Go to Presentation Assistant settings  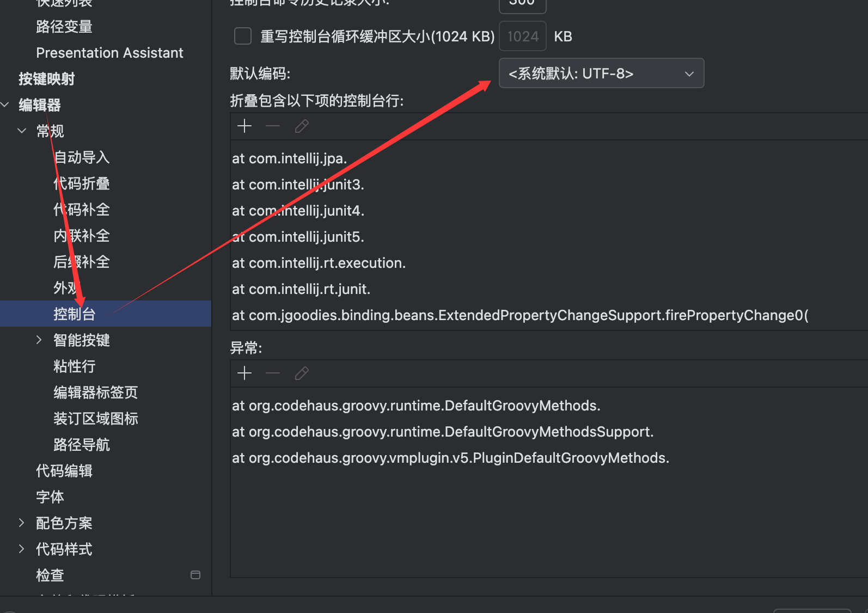coord(109,53)
